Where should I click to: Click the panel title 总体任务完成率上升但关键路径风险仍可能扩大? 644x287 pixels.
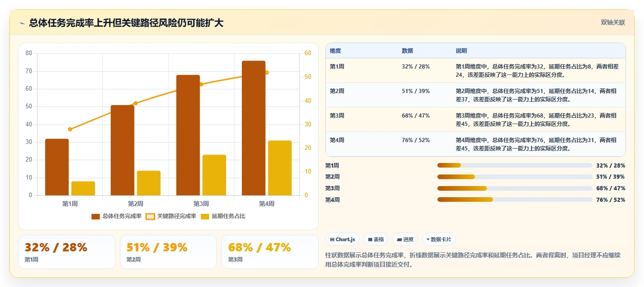point(126,23)
